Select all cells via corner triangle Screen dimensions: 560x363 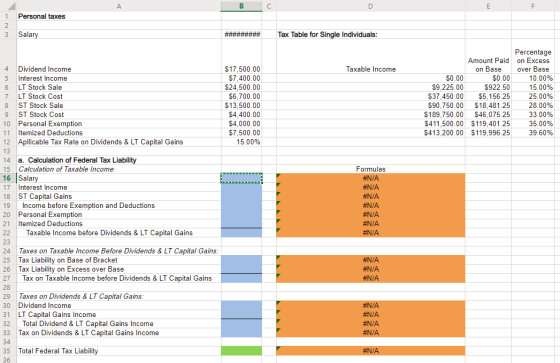(11, 6)
